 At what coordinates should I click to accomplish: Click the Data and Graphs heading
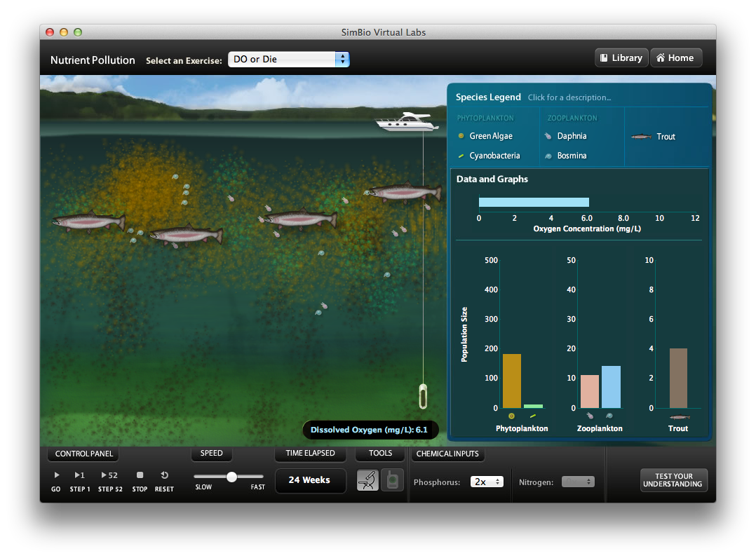click(492, 179)
